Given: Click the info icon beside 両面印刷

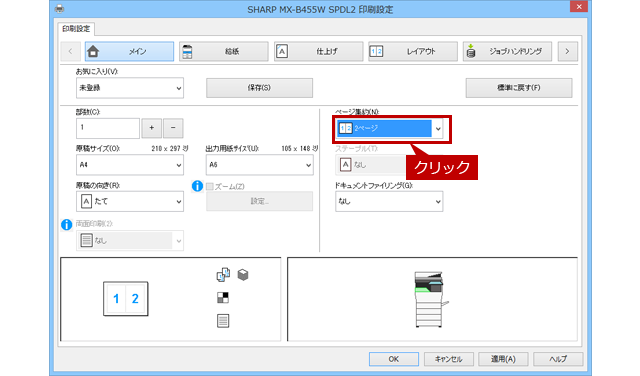Looking at the screenshot, I should coord(67,225).
